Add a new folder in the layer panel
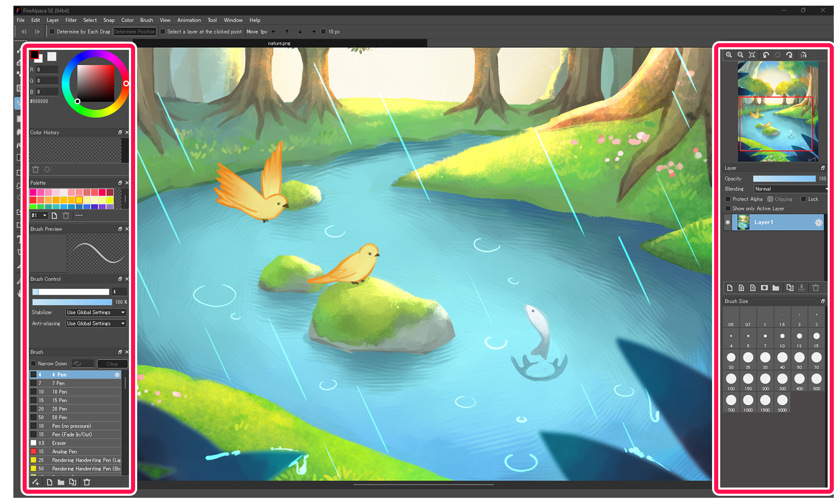The width and height of the screenshot is (840, 504). click(x=776, y=288)
